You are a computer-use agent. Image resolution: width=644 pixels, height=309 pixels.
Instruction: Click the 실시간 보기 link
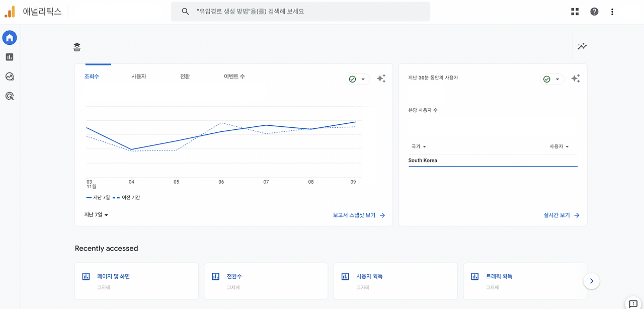pos(561,215)
